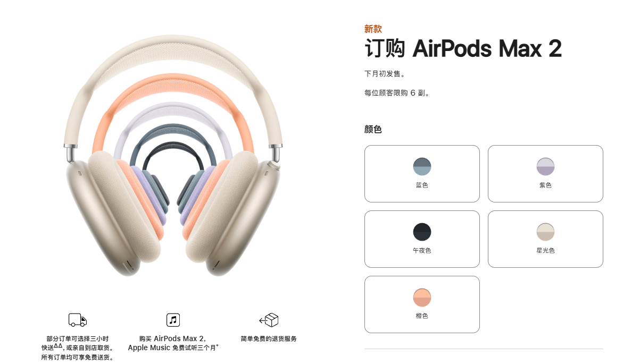Select the 午夜色 option label
This screenshot has height=364, width=640.
[422, 250]
